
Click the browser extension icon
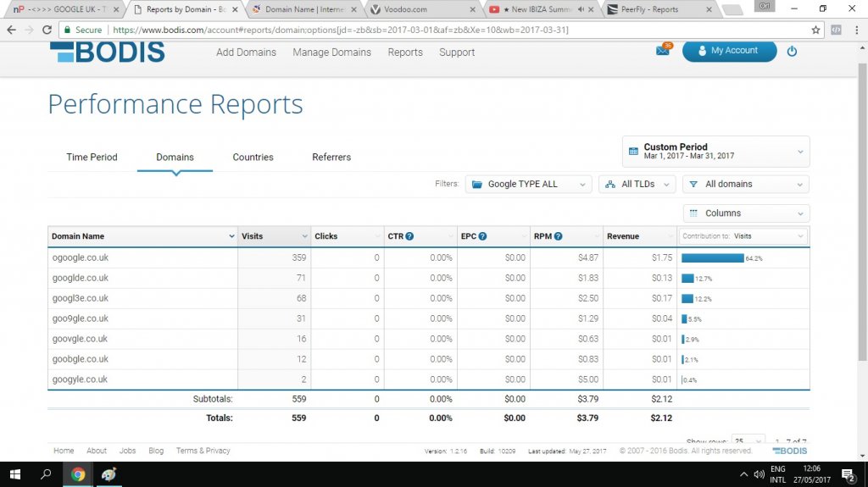pyautogui.click(x=837, y=30)
